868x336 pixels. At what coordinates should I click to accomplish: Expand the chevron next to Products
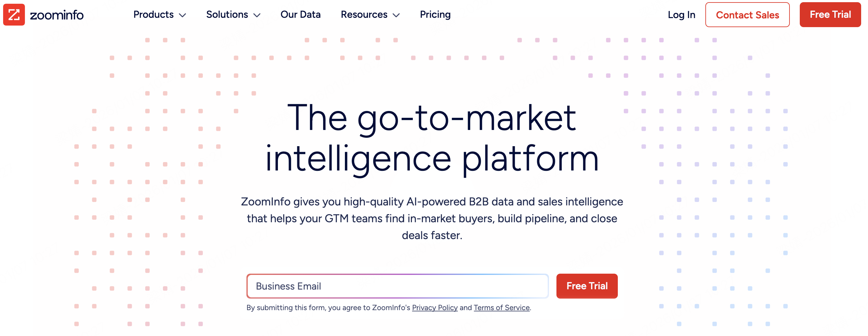183,15
